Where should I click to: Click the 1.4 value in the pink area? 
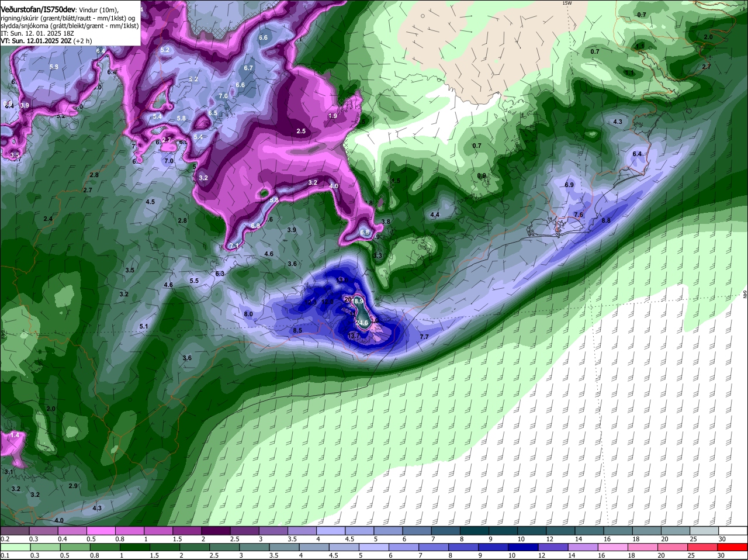[15, 435]
